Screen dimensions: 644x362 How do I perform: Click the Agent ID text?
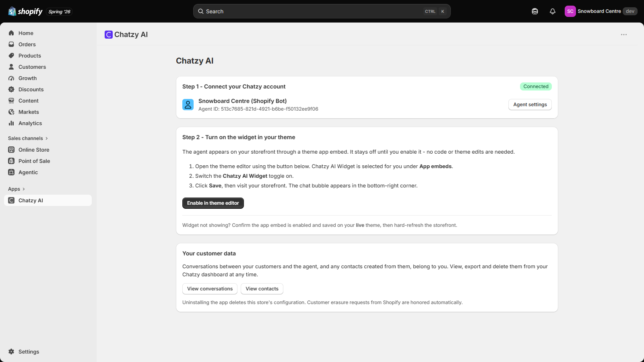click(258, 109)
